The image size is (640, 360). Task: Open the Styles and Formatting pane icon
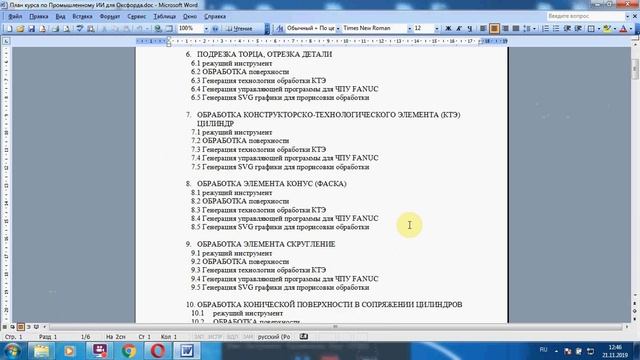(280, 29)
